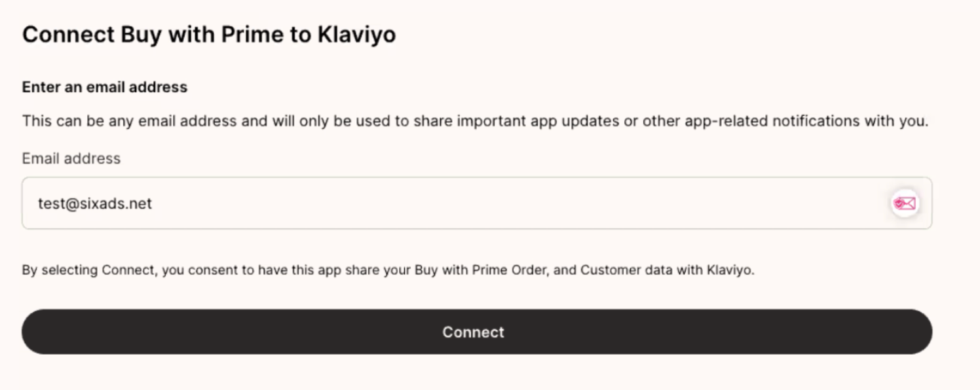The width and height of the screenshot is (980, 390).
Task: Click the 'Enter an email address' subheading
Action: pyautogui.click(x=105, y=87)
